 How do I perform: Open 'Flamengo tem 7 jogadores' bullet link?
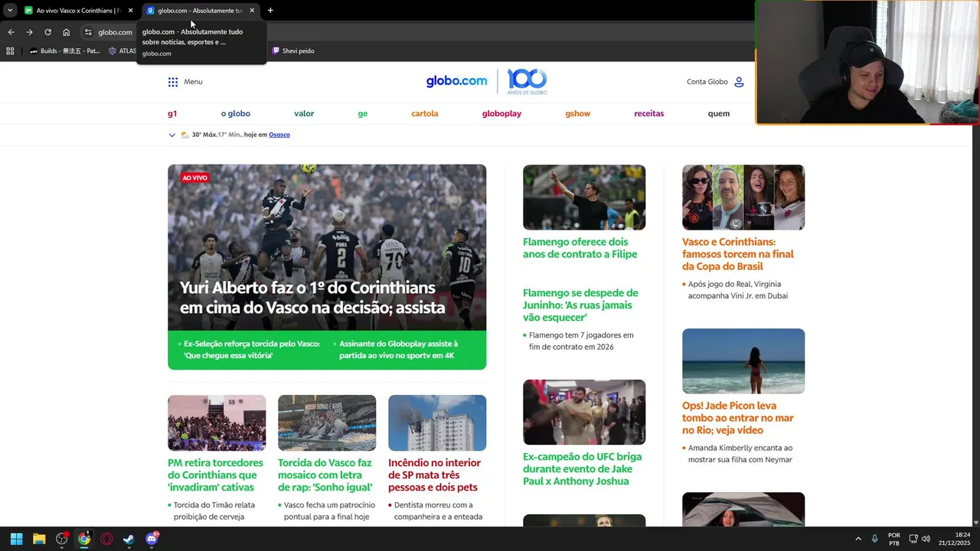click(581, 341)
